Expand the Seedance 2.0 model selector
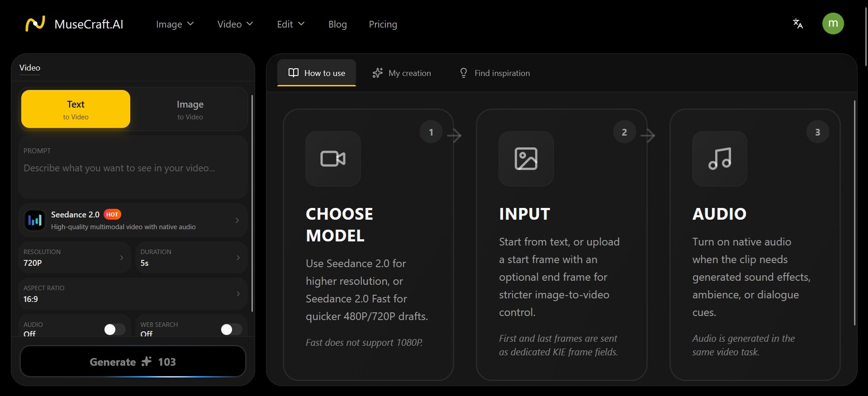The width and height of the screenshot is (868, 396). (133, 220)
